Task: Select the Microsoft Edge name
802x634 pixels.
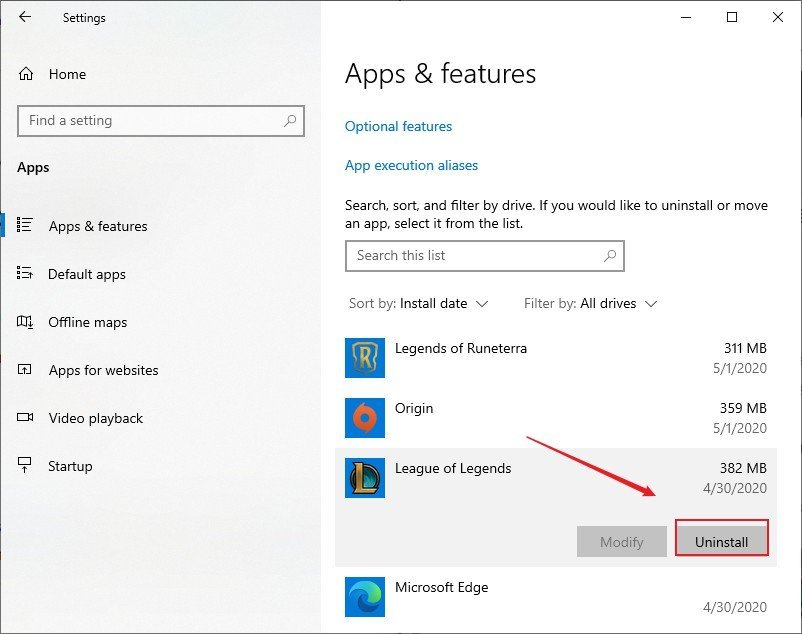Action: pos(441,587)
